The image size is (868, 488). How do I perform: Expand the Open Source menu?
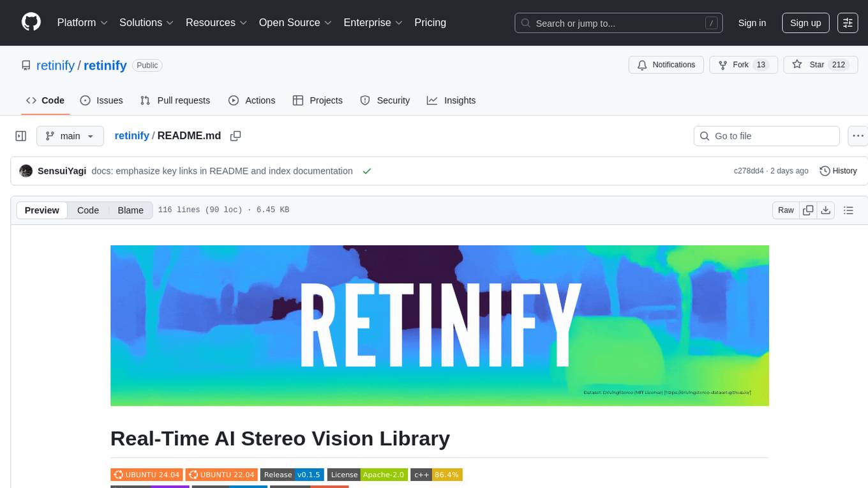tap(296, 22)
